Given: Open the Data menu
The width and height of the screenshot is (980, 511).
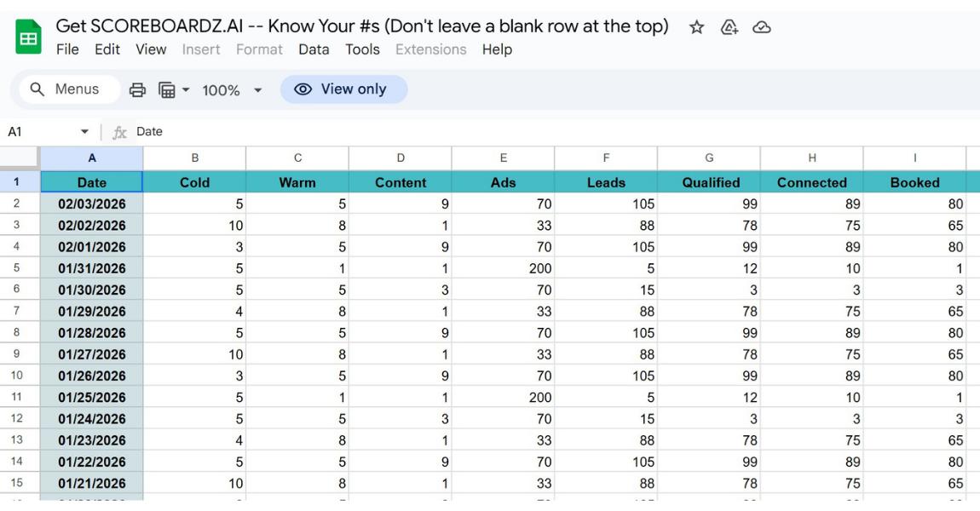Looking at the screenshot, I should pos(314,49).
